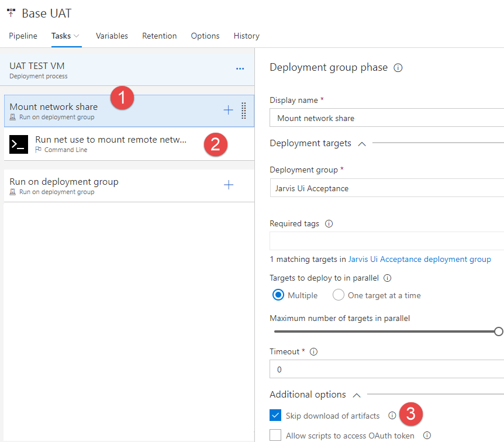Open the Retention tab
Viewport: 504px width, 442px height.
click(x=160, y=36)
